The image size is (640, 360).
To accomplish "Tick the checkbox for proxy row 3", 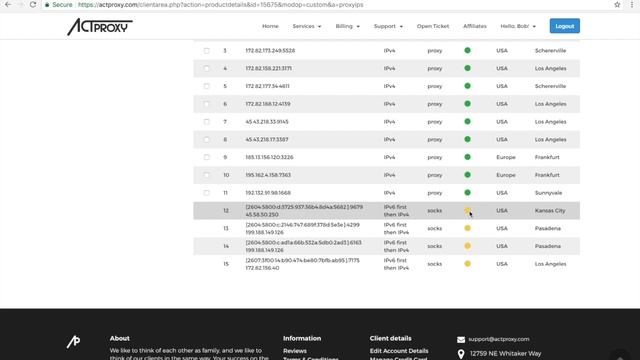I will [207, 51].
